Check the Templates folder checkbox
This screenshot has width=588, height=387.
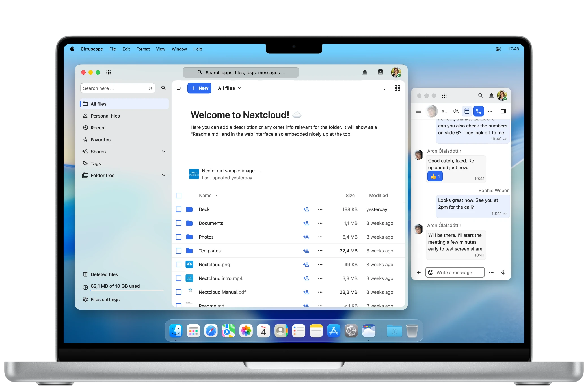point(179,251)
